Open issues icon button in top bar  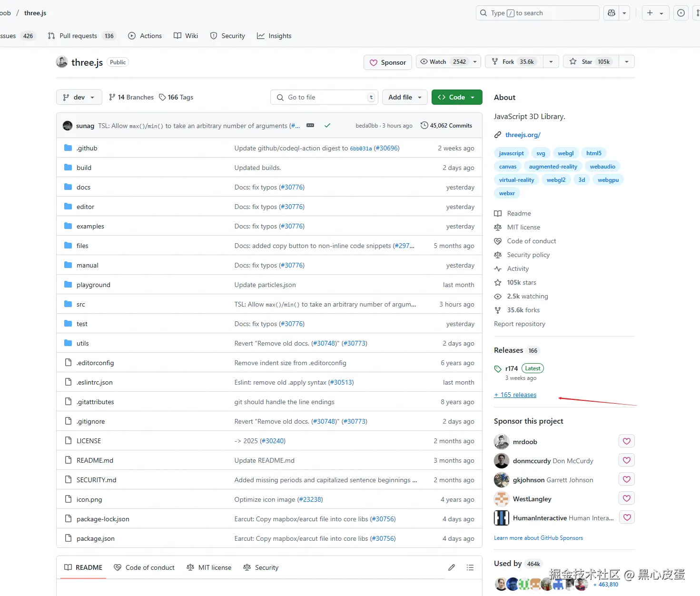pyautogui.click(x=681, y=13)
